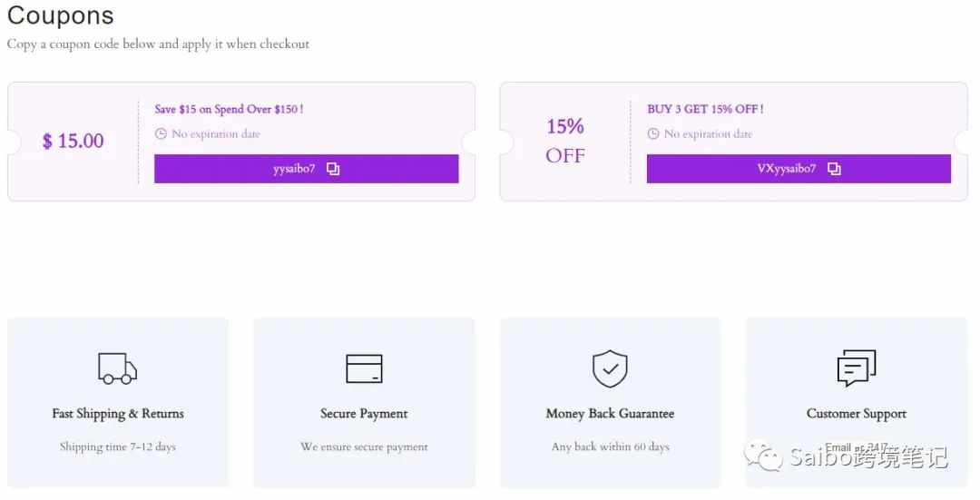Click the credit card payment icon

tap(365, 368)
